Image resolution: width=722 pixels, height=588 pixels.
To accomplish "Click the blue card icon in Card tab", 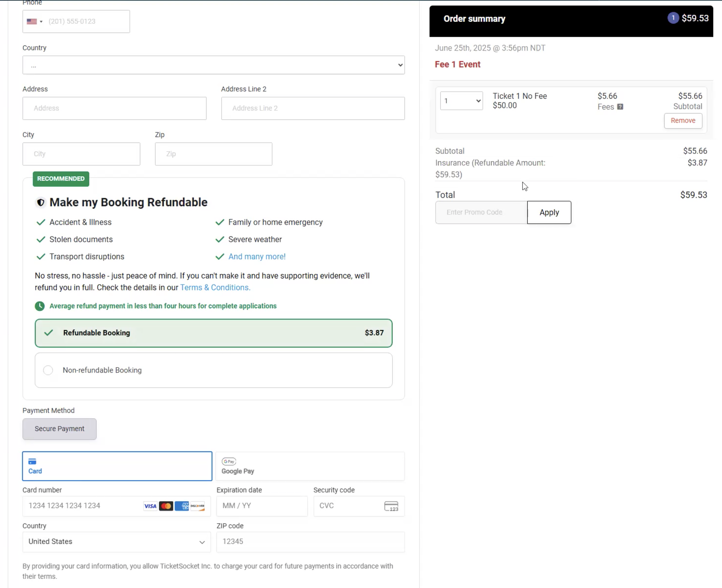I will [32, 462].
